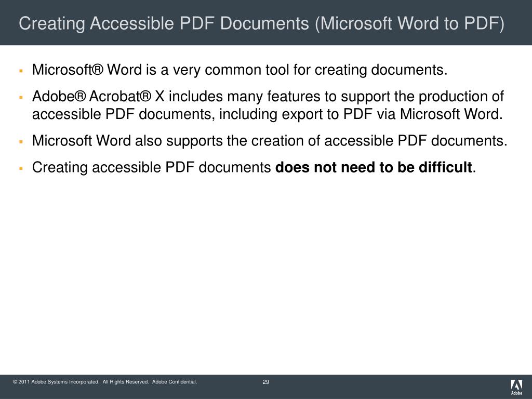Image resolution: width=532 pixels, height=399 pixels.
Task: Click the slide number 29
Action: (265, 382)
